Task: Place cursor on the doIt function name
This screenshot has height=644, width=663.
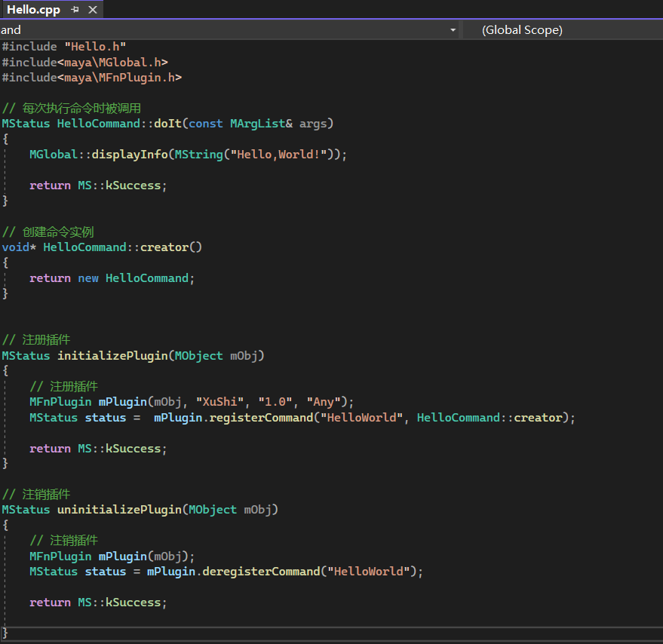Action: pos(167,123)
